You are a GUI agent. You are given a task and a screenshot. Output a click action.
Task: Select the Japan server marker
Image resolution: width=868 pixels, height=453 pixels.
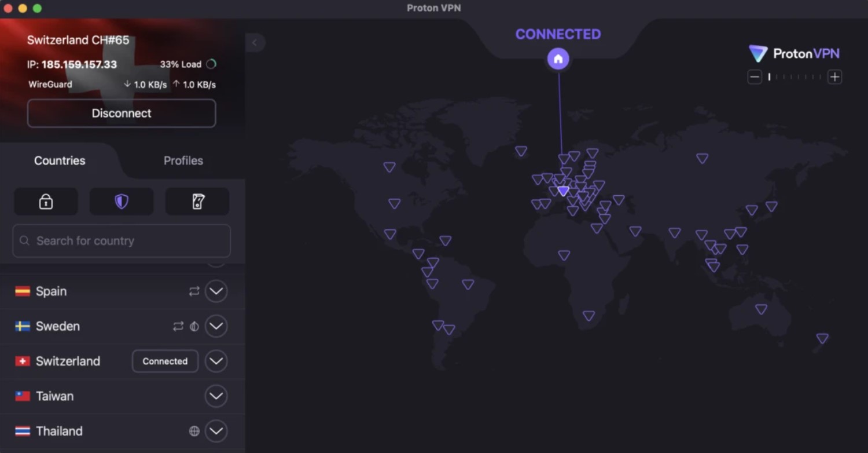(x=771, y=206)
